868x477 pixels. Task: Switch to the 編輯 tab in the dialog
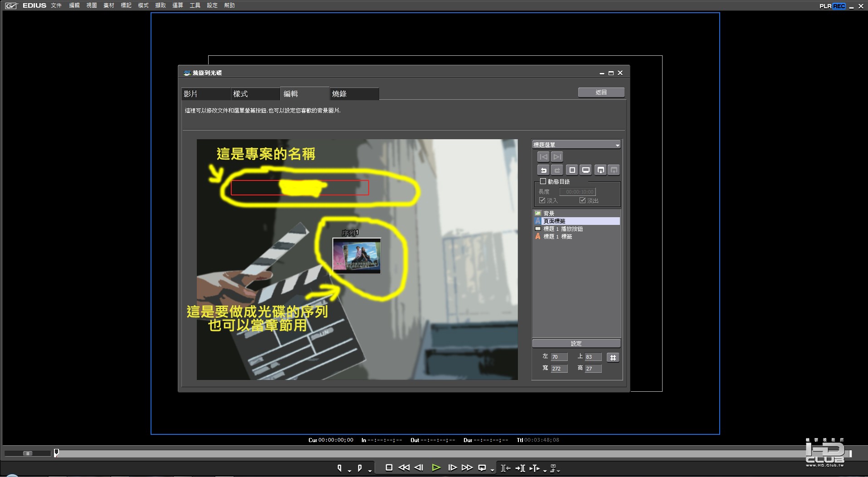pos(305,93)
